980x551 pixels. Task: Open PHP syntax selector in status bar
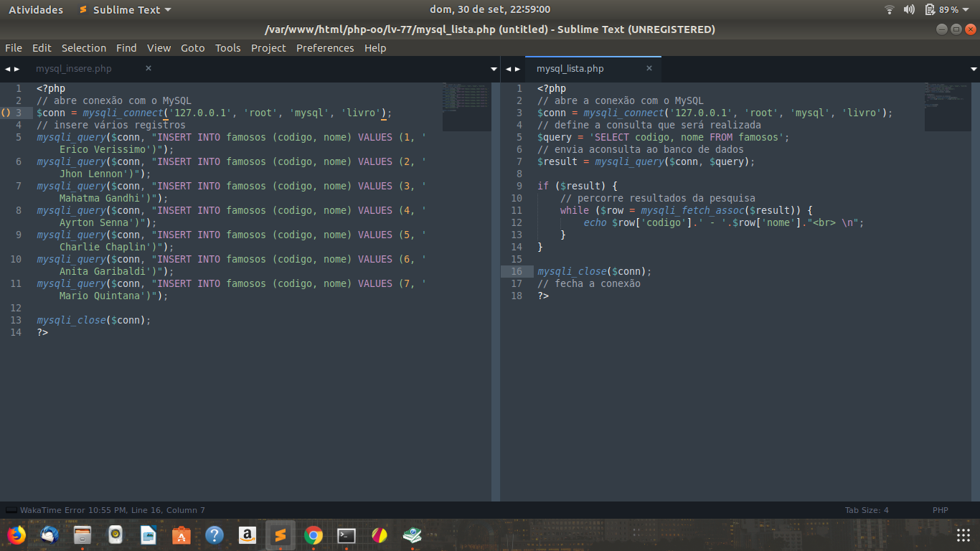(x=941, y=510)
